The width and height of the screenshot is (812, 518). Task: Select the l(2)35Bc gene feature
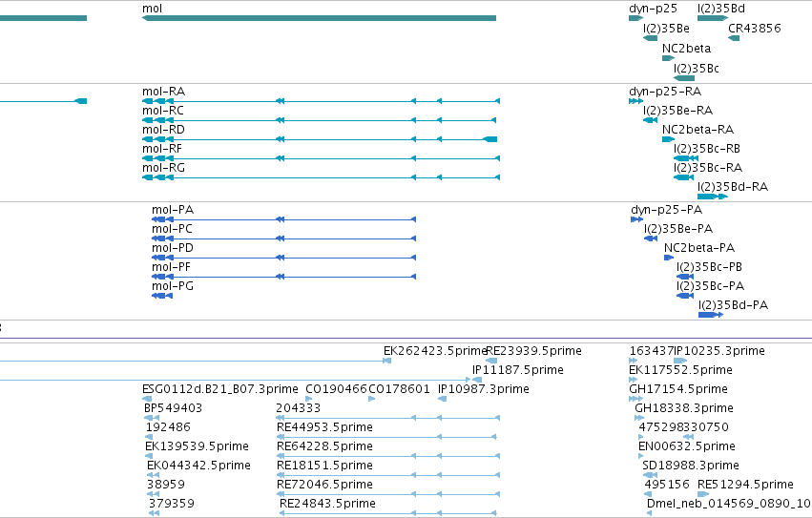tap(684, 78)
